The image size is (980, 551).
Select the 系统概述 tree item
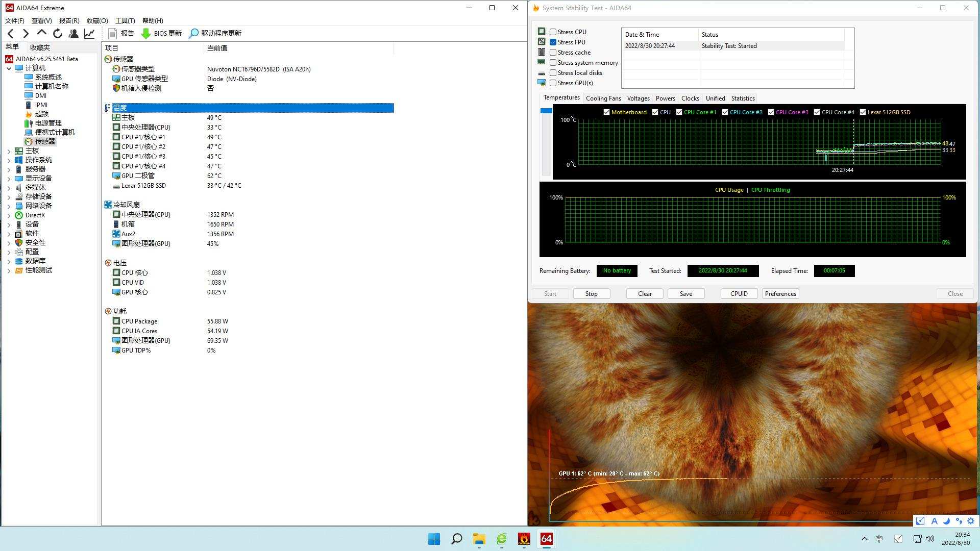tap(48, 77)
